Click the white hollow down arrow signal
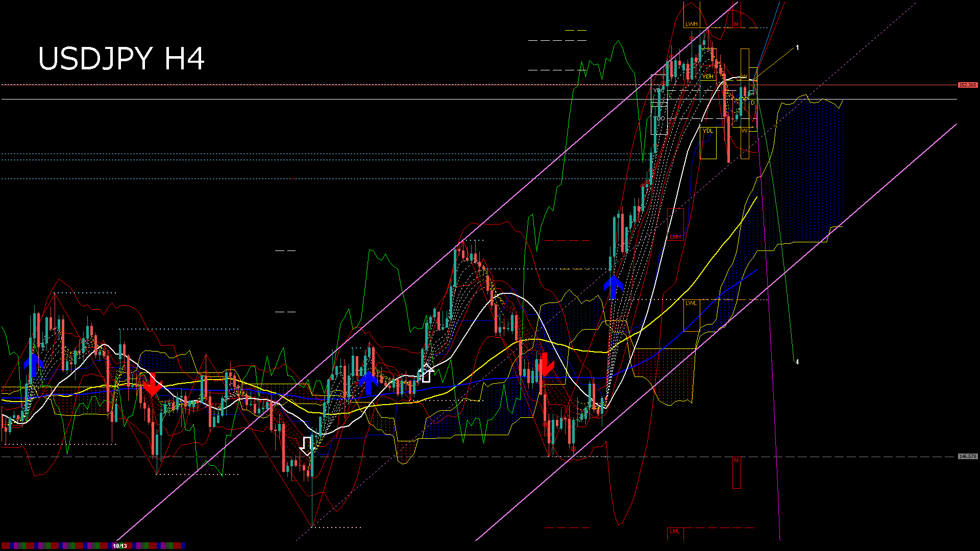Screen dimensions: 980x551 (306, 446)
